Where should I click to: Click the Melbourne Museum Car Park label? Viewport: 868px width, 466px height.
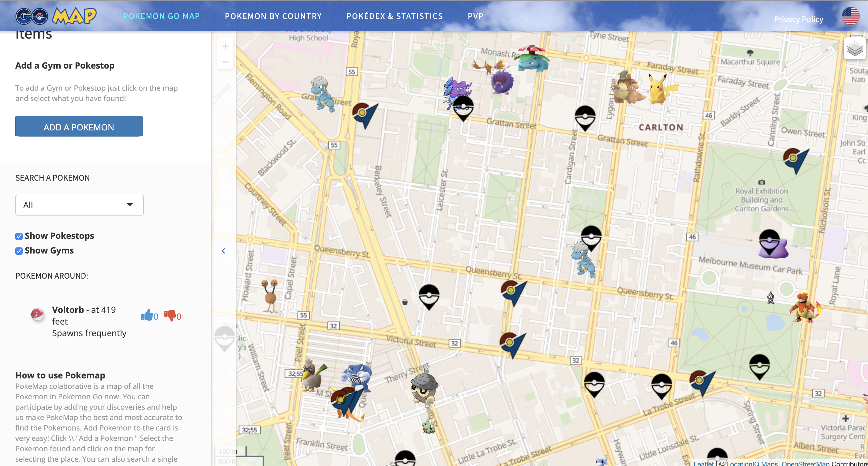(750, 265)
